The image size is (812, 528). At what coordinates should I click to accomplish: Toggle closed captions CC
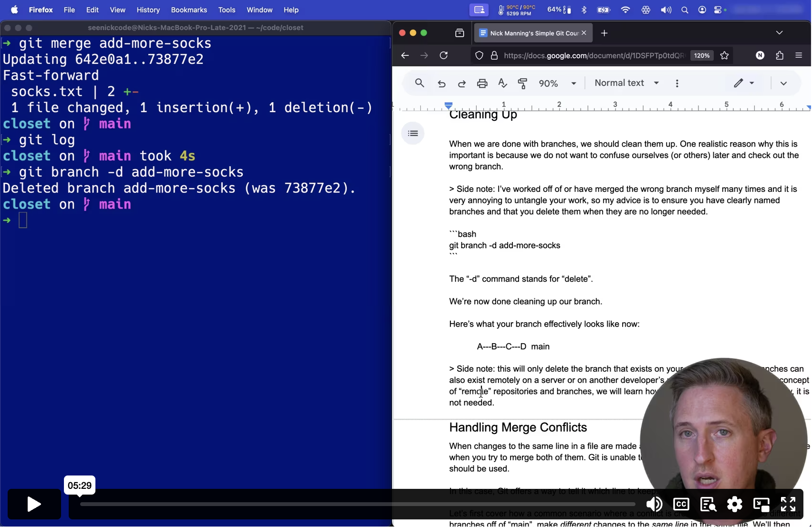[x=681, y=505]
